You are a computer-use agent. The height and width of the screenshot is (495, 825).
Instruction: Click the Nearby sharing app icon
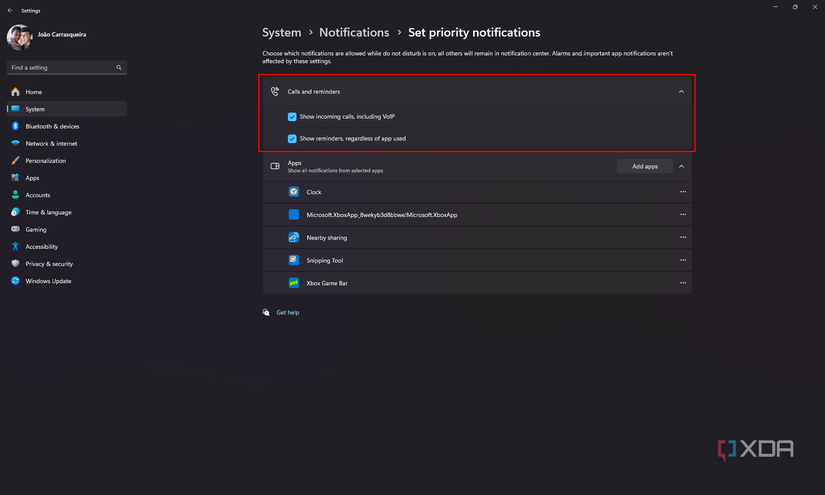pyautogui.click(x=294, y=238)
